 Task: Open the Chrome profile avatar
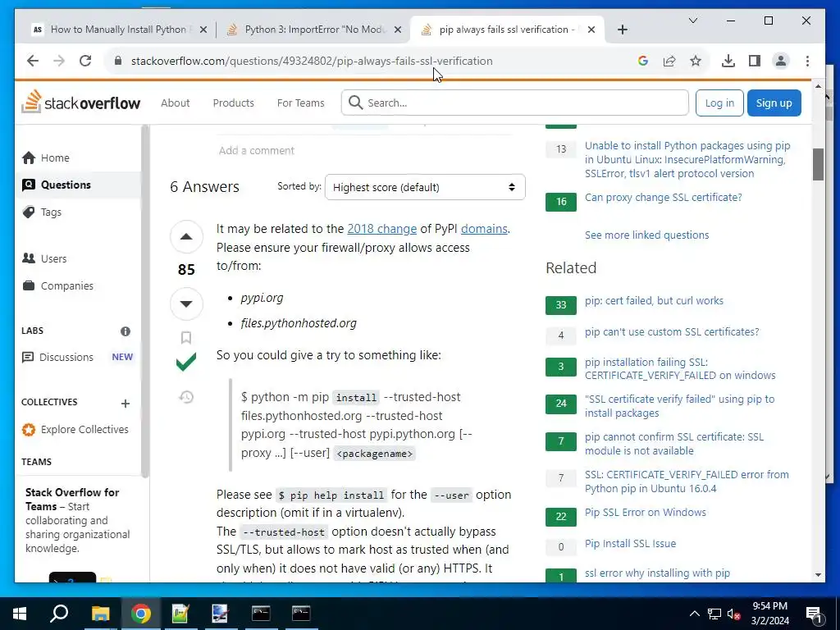[x=781, y=61]
